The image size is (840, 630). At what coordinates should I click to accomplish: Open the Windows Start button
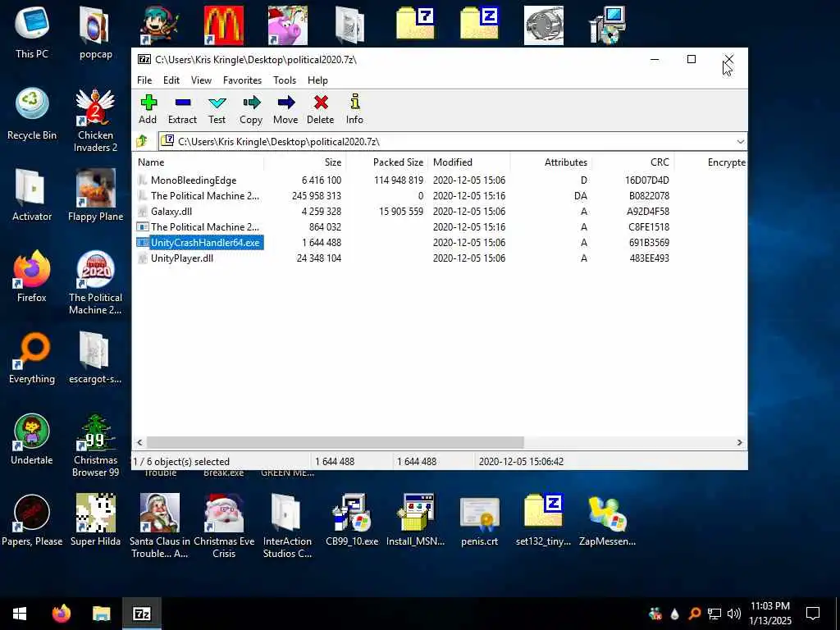click(x=20, y=614)
